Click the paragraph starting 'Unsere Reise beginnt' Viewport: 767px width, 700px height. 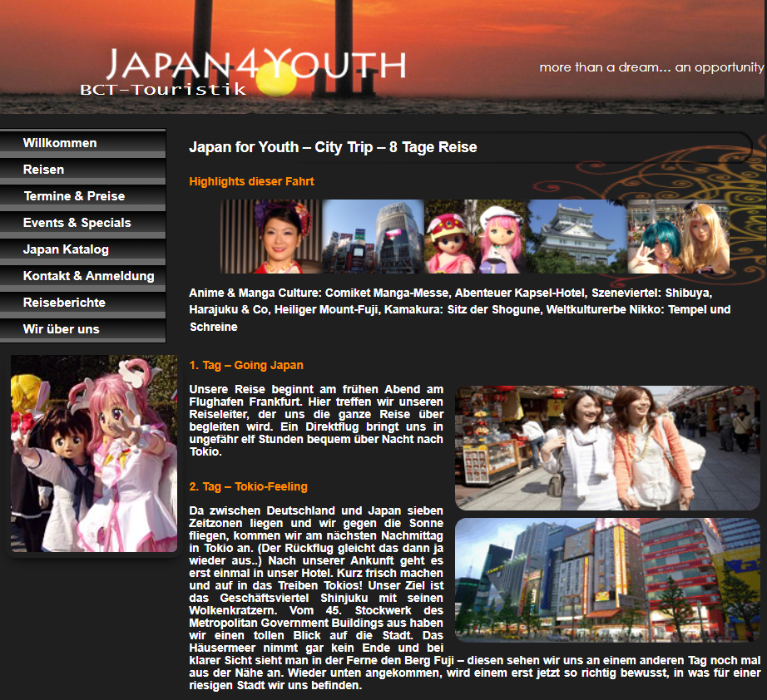pos(316,421)
